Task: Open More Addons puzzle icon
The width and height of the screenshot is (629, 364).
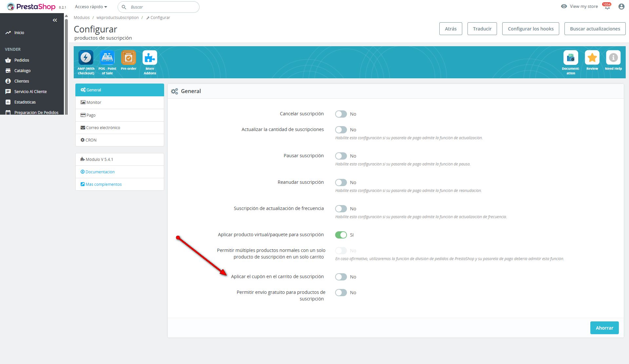Action: (150, 58)
